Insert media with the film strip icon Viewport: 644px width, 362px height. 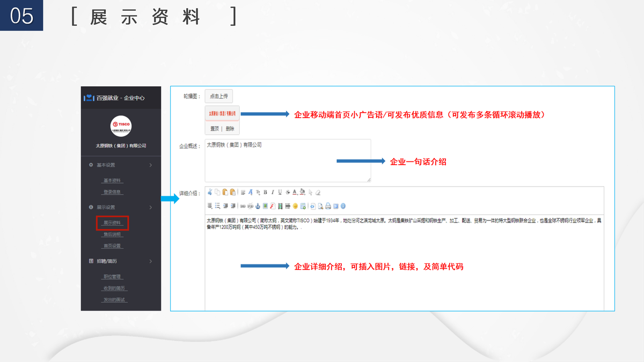pyautogui.click(x=280, y=205)
